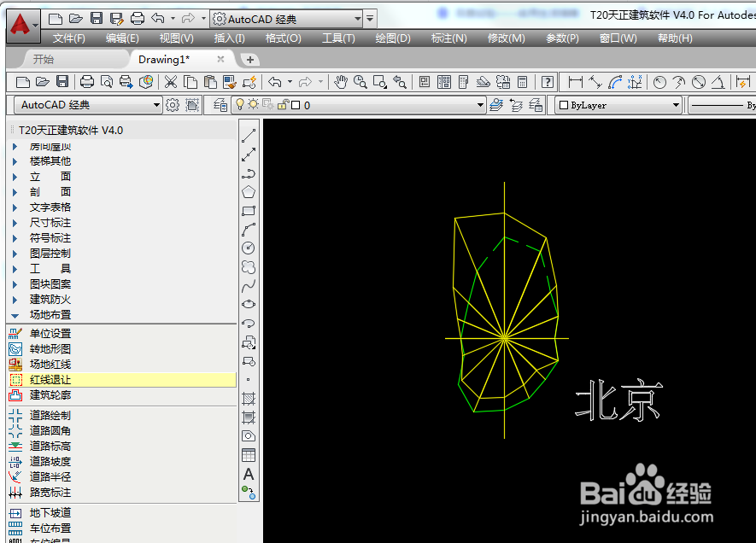Select the Polygon draw tool
The width and height of the screenshot is (756, 543).
click(249, 192)
